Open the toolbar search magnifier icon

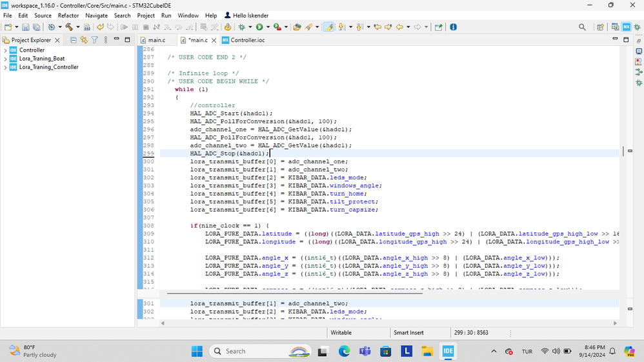point(582,27)
